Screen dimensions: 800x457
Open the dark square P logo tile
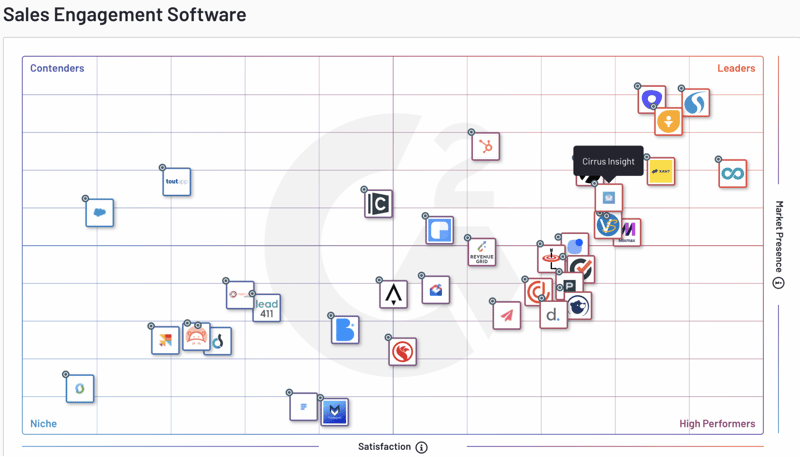point(570,286)
